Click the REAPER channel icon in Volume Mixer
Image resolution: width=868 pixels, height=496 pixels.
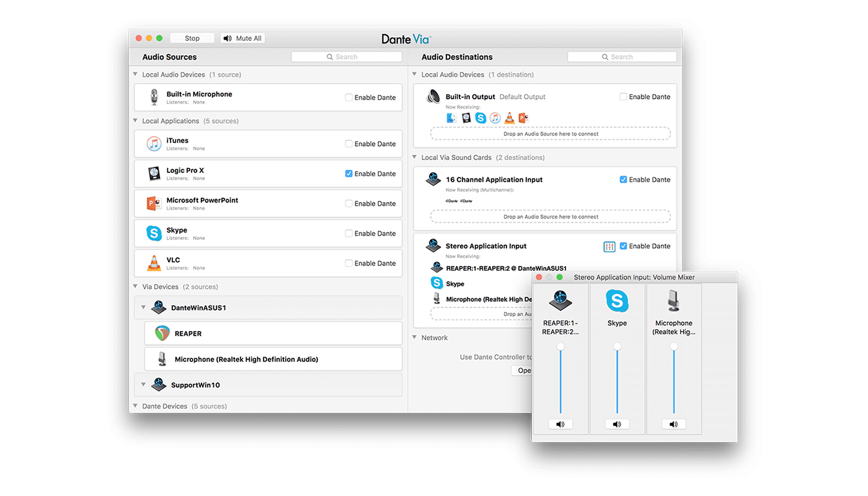point(560,301)
